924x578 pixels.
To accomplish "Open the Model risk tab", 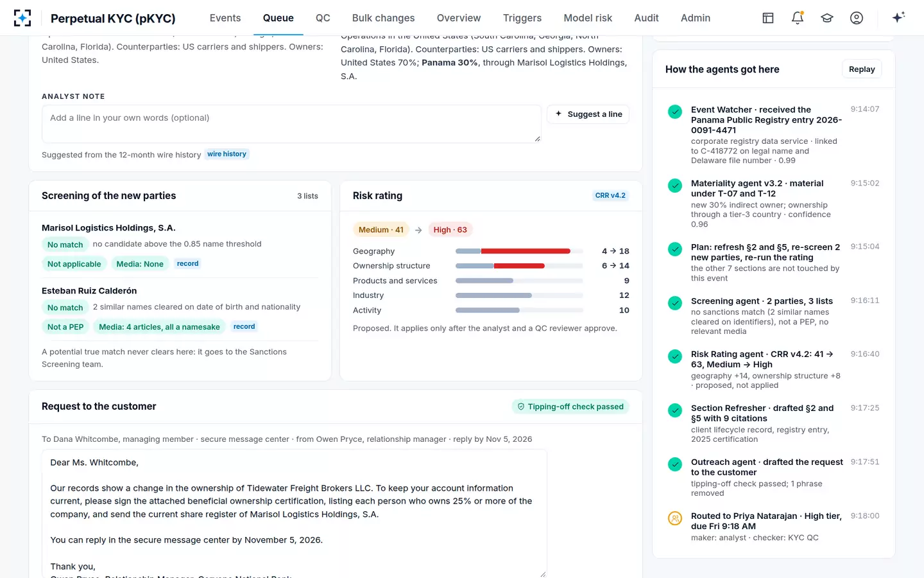I will coord(588,18).
